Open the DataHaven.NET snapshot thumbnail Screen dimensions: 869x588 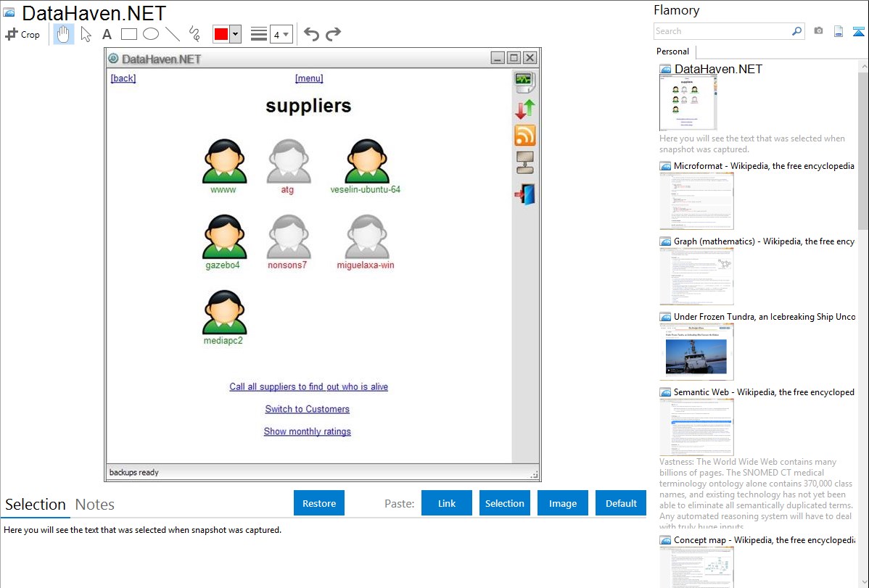tap(688, 103)
